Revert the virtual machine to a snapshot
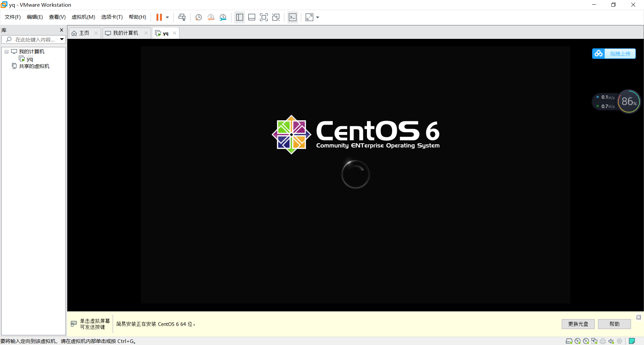This screenshot has width=644, height=345. pyautogui.click(x=211, y=17)
